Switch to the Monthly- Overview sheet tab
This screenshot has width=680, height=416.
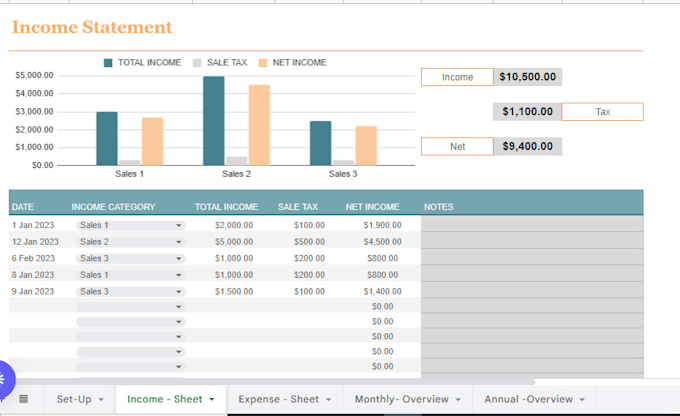click(x=401, y=399)
